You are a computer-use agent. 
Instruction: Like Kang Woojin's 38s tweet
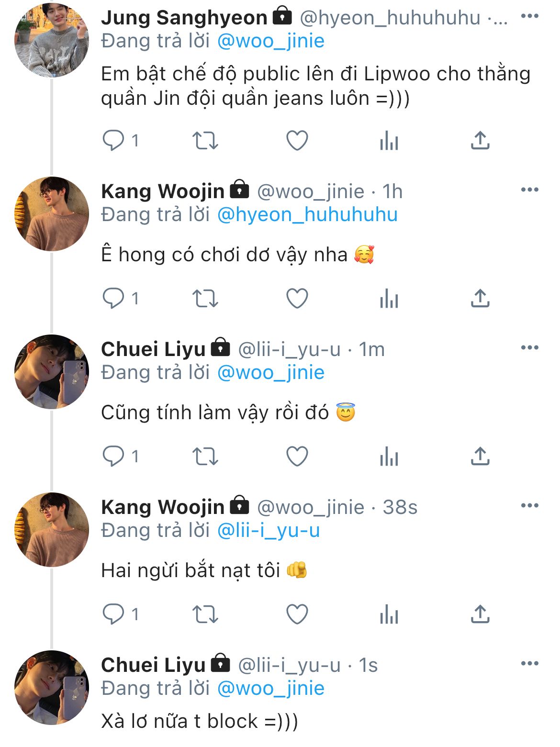coord(297,614)
